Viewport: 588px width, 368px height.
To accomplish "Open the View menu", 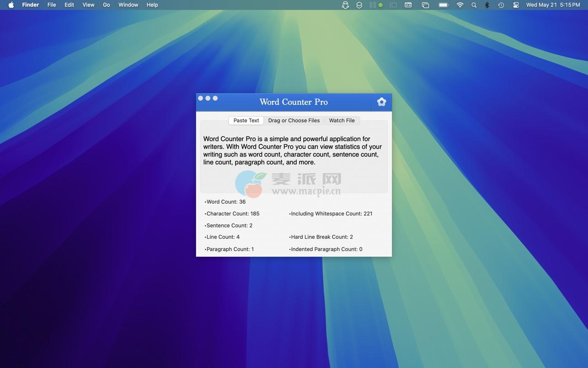I will click(88, 5).
